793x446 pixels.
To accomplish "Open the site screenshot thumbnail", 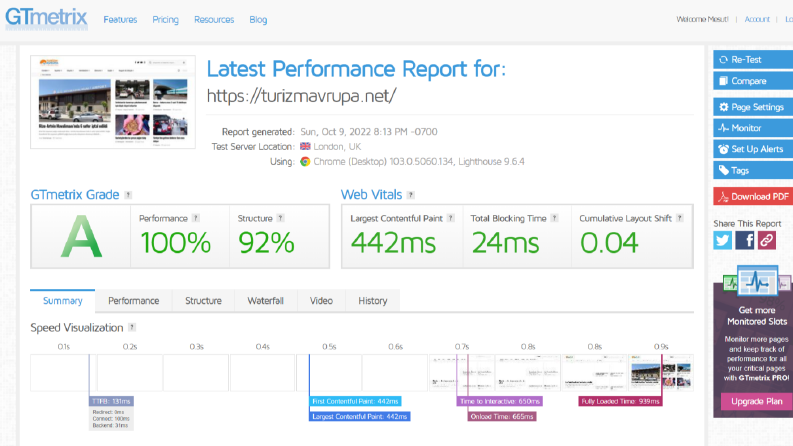I will coord(113,102).
